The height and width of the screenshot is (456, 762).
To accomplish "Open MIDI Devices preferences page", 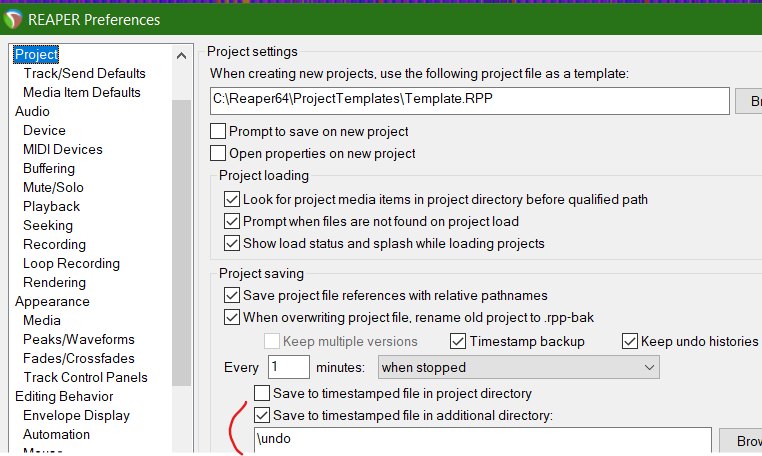I will pos(63,149).
